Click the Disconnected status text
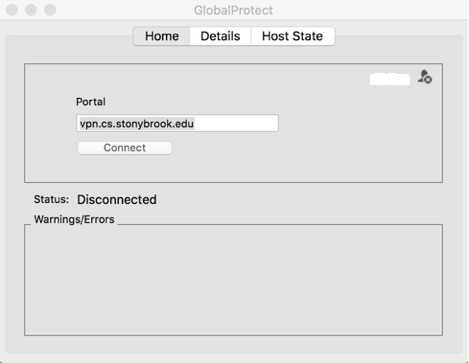The height and width of the screenshot is (363, 469). pos(117,199)
